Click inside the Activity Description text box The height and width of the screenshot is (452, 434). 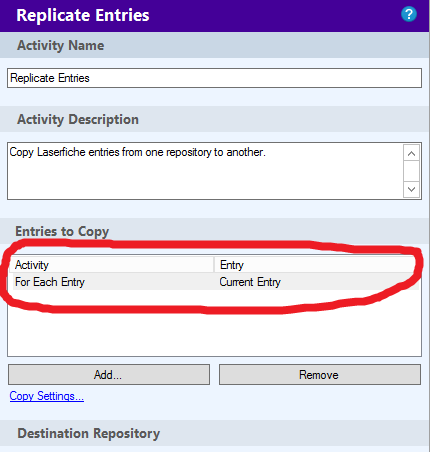pyautogui.click(x=205, y=171)
